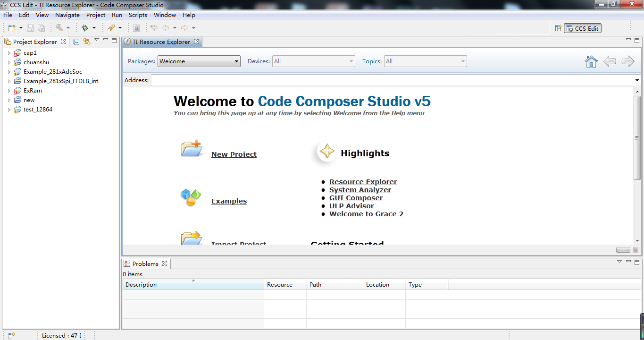Click the New wizard icon in toolbar

pos(11,28)
